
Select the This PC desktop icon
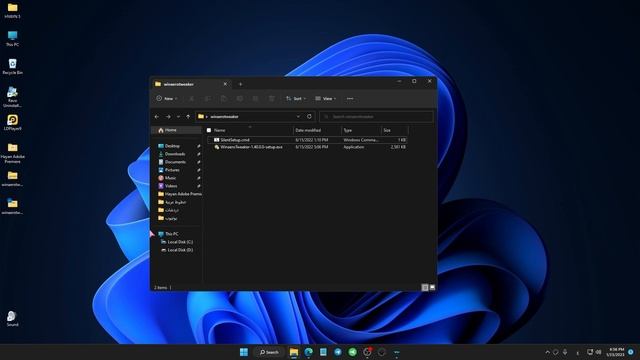12,39
